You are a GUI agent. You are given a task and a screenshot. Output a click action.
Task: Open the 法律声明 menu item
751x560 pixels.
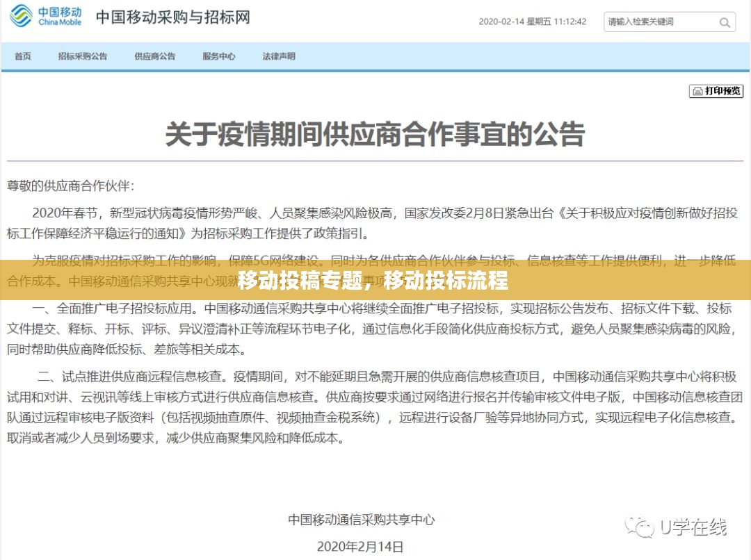(279, 56)
